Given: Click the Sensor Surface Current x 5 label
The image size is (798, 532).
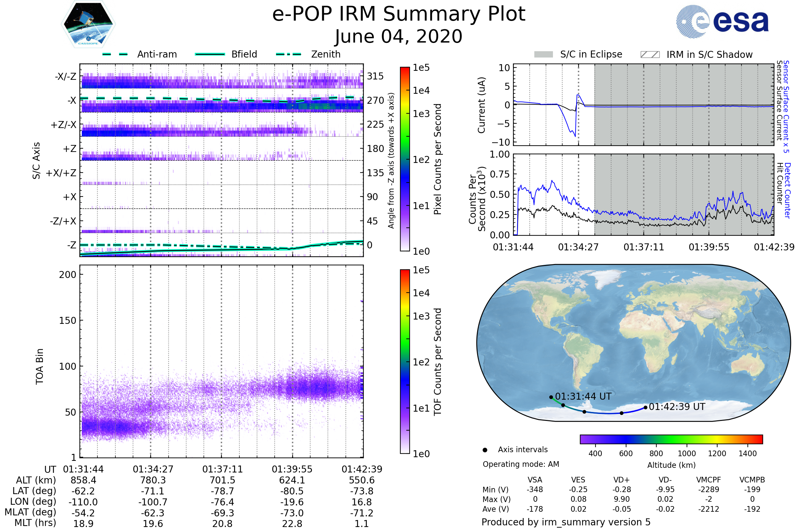Looking at the screenshot, I should click(x=786, y=106).
